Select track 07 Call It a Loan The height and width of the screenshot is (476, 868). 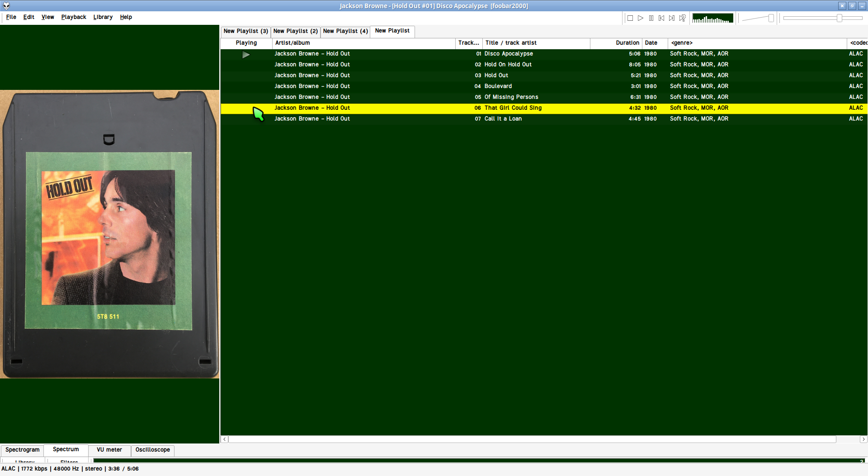coord(544,119)
